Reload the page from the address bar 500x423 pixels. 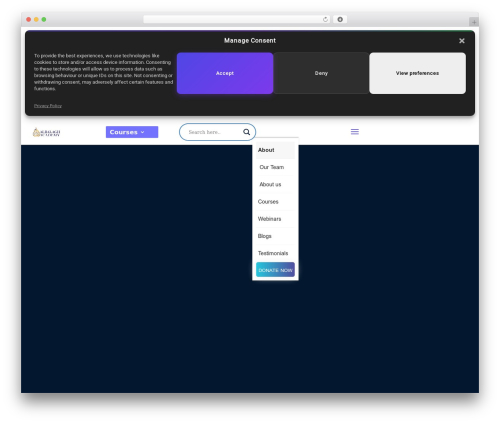325,19
